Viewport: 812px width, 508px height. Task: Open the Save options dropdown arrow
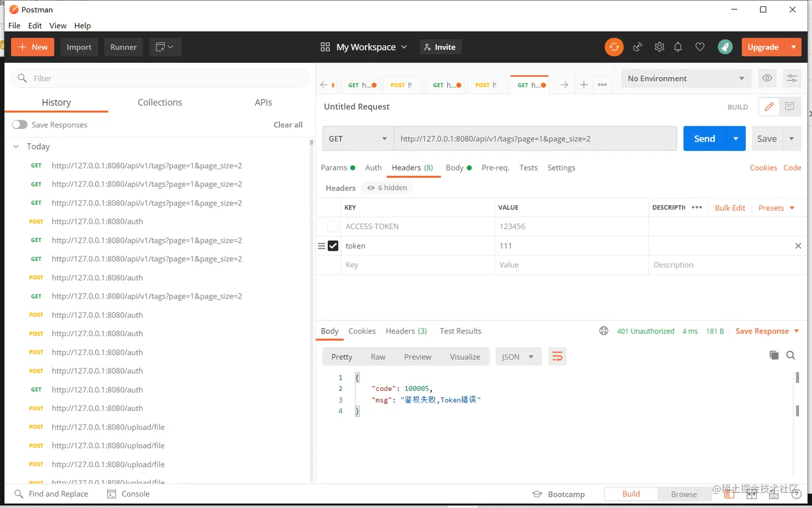(x=792, y=139)
